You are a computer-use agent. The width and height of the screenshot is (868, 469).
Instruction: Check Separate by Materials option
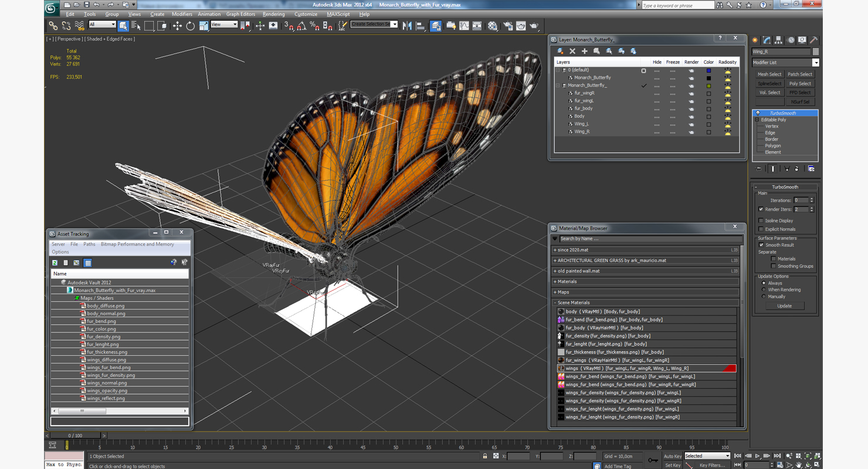[x=774, y=259]
